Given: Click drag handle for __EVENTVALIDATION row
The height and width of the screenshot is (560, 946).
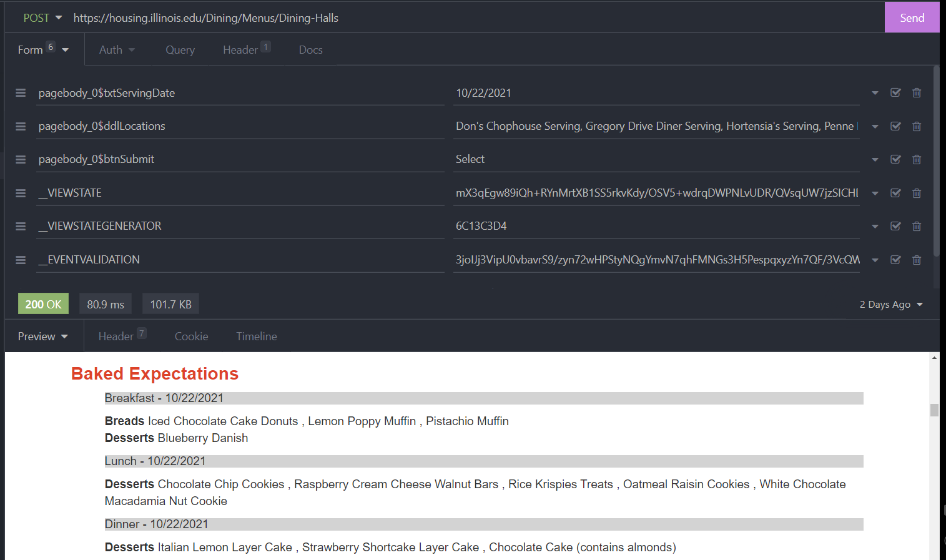Looking at the screenshot, I should (21, 260).
